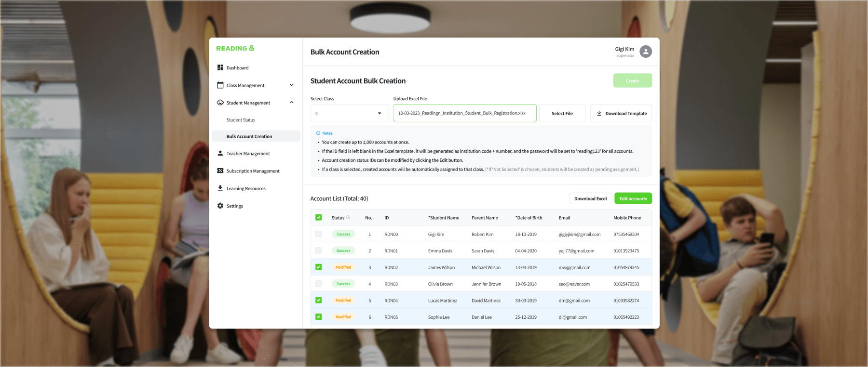The image size is (868, 367).
Task: Click the Reading & logo
Action: point(235,48)
